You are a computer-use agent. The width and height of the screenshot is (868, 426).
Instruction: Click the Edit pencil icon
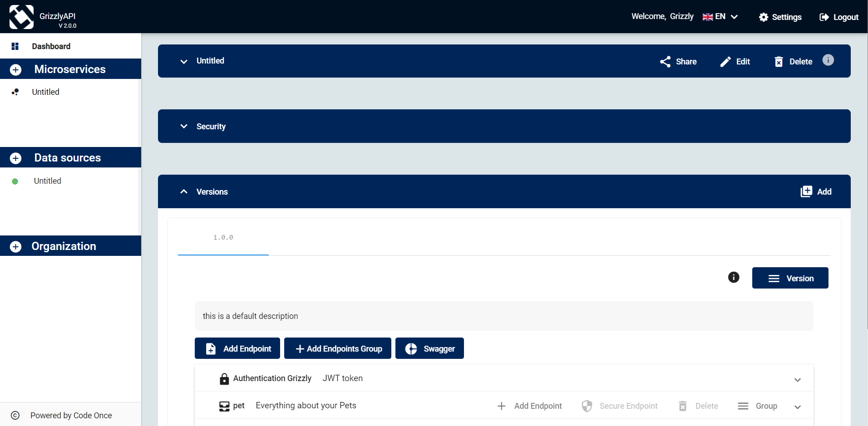click(725, 62)
